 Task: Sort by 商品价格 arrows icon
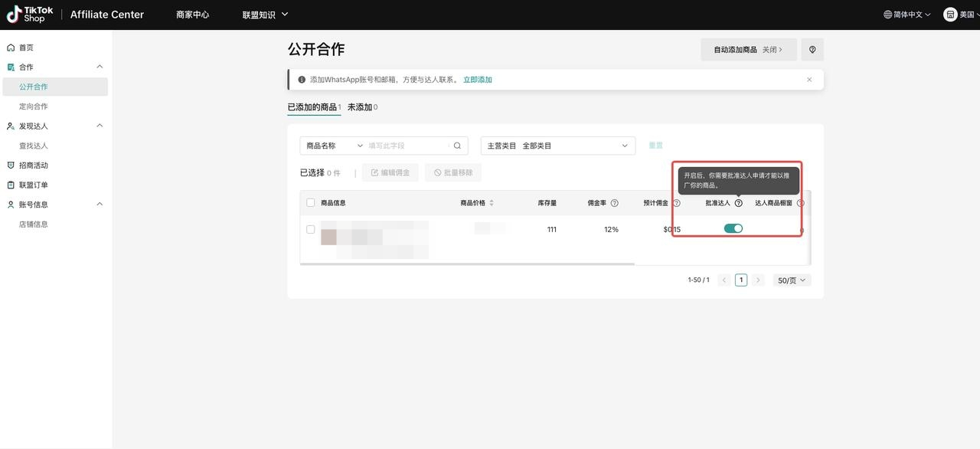click(x=492, y=203)
